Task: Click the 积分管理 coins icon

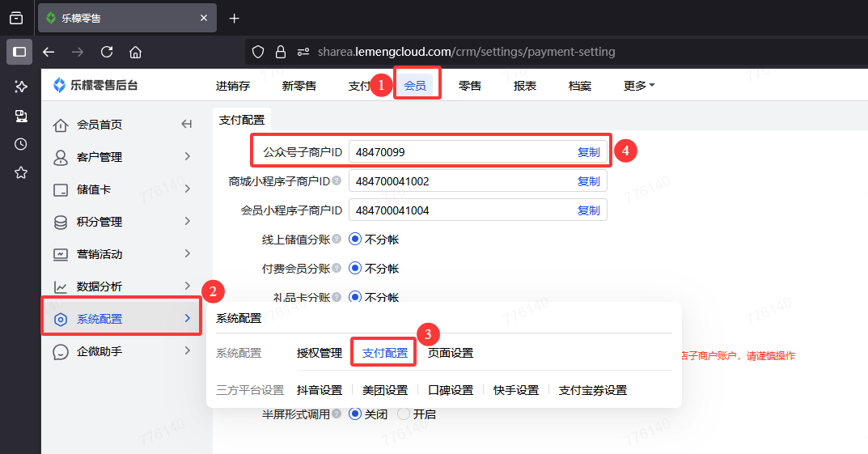Action: [x=61, y=222]
